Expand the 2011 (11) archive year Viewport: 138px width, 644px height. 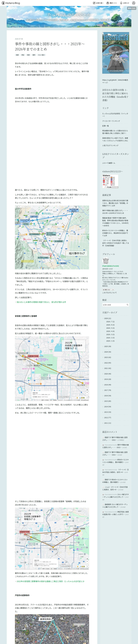point(103,423)
